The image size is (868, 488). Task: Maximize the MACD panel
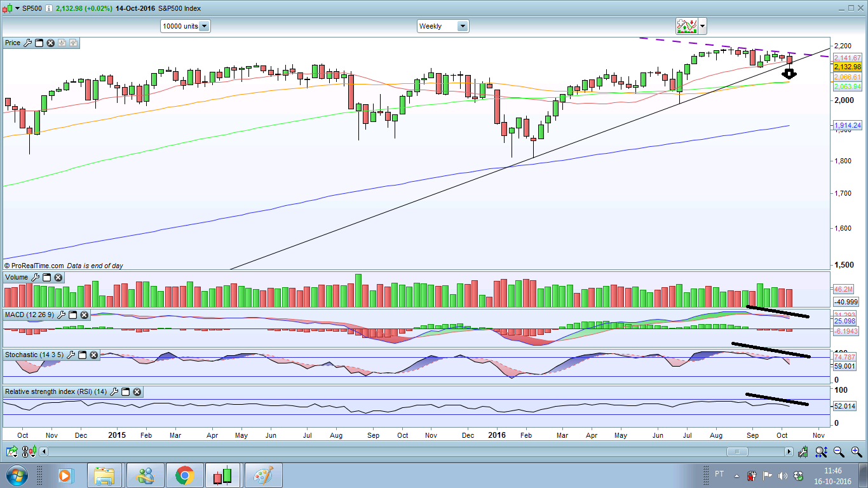(x=73, y=315)
